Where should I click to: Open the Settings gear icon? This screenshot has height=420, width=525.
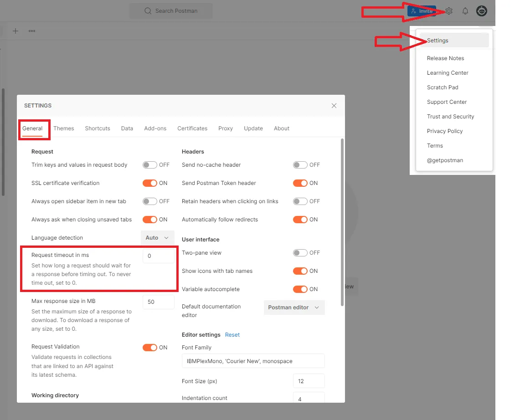pos(448,11)
